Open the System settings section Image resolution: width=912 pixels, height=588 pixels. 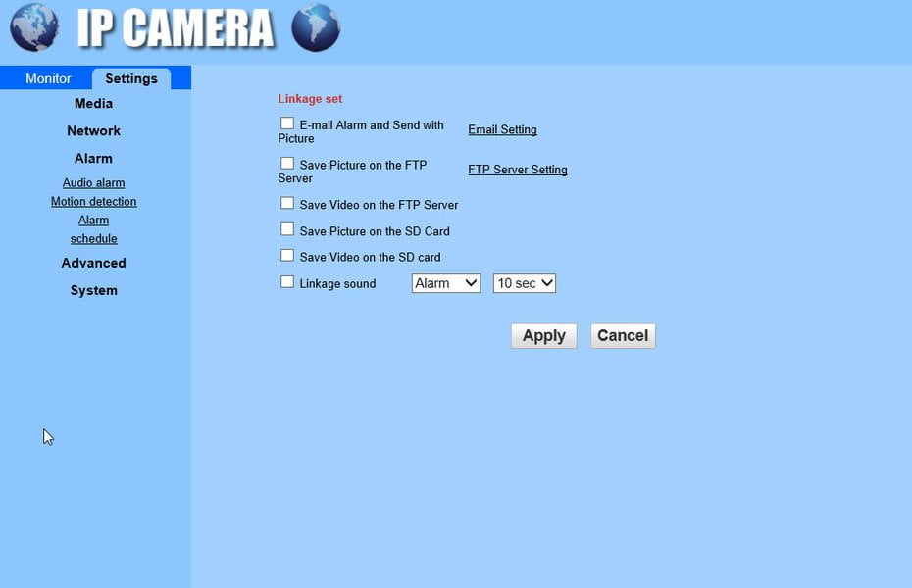tap(93, 290)
